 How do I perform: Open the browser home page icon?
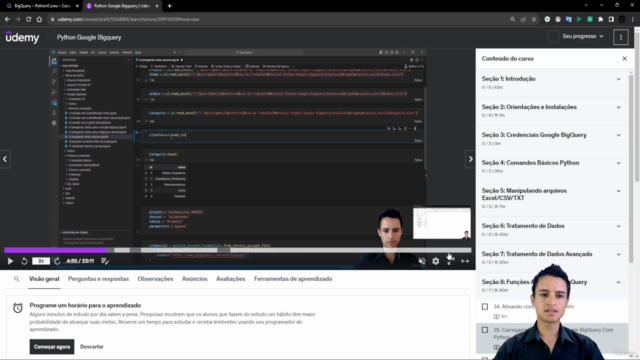pos(39,19)
